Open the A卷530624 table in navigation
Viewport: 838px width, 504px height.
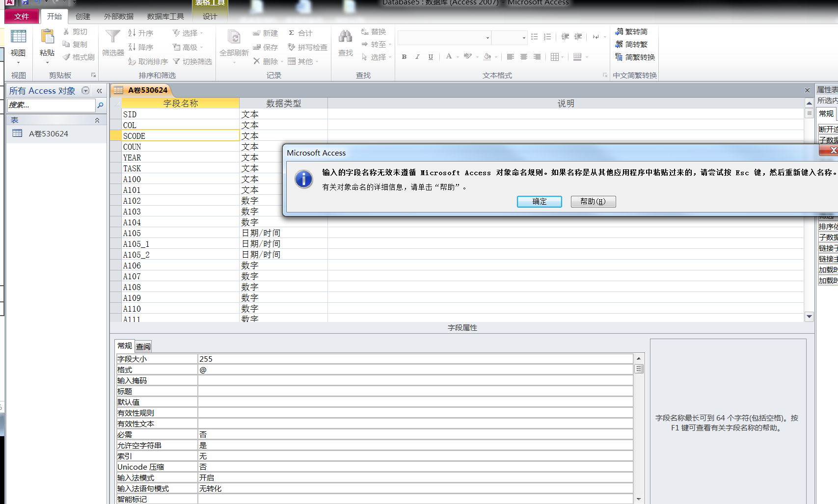pyautogui.click(x=48, y=133)
